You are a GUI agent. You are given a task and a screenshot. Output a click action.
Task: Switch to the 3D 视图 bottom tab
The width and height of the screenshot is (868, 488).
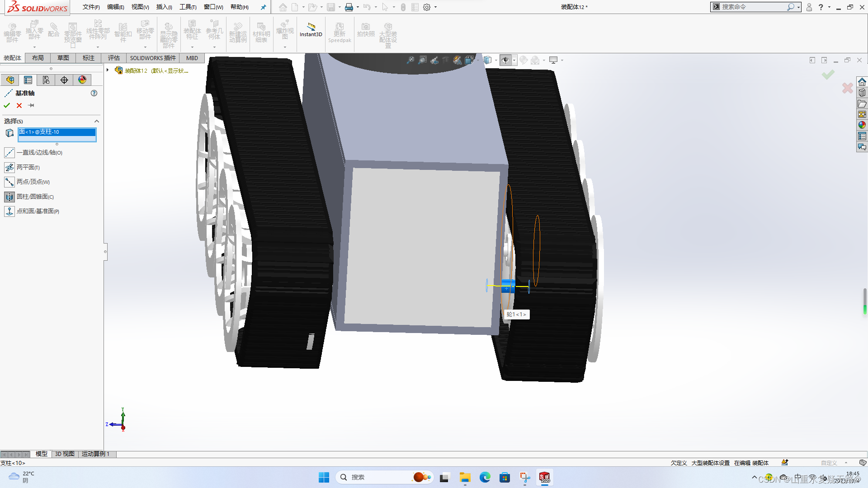65,454
